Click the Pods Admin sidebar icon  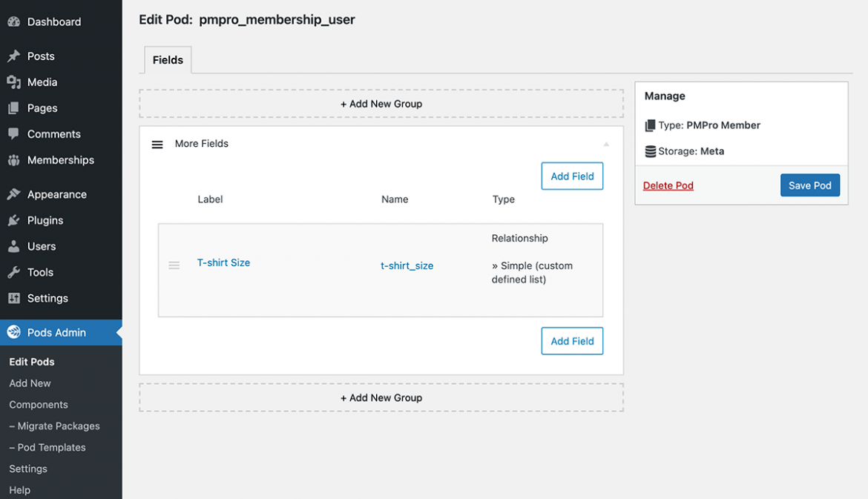(13, 332)
